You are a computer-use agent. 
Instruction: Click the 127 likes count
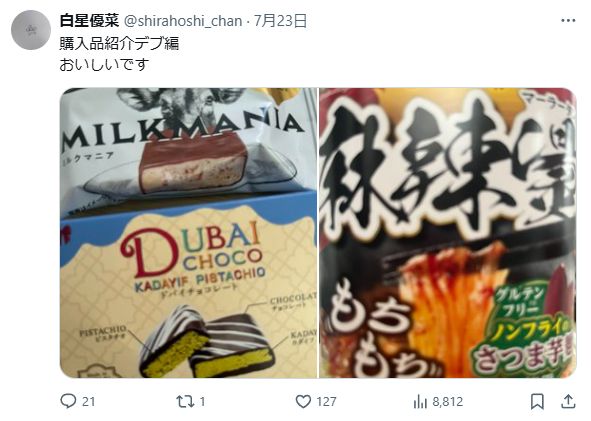(x=326, y=402)
